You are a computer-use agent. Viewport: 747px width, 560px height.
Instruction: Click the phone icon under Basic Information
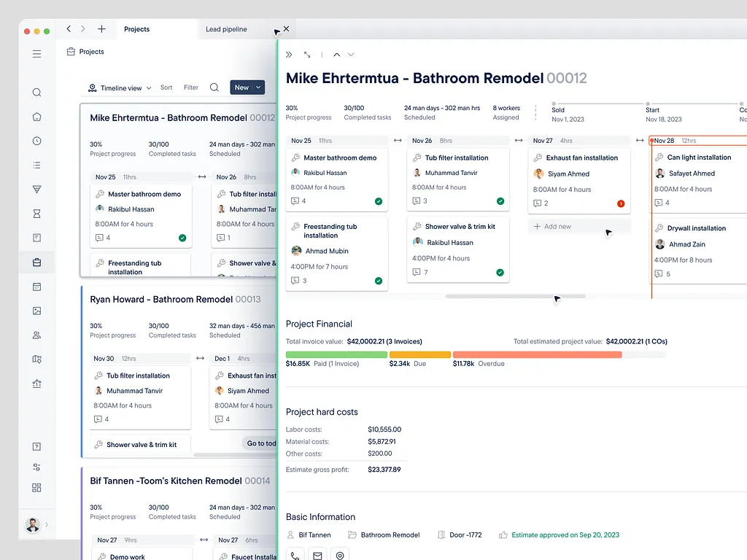(x=295, y=556)
